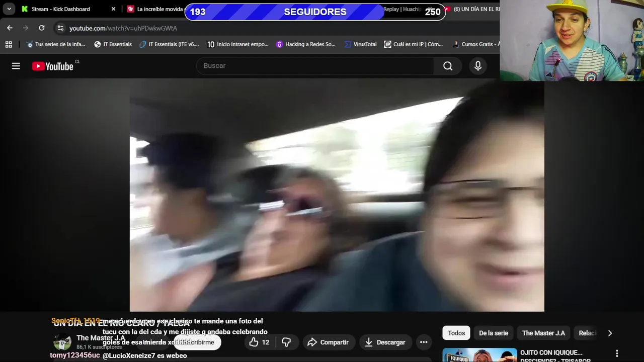Screen dimensions: 644x362
Task: Open the first IT Essentials bookmark
Action: coord(113,44)
